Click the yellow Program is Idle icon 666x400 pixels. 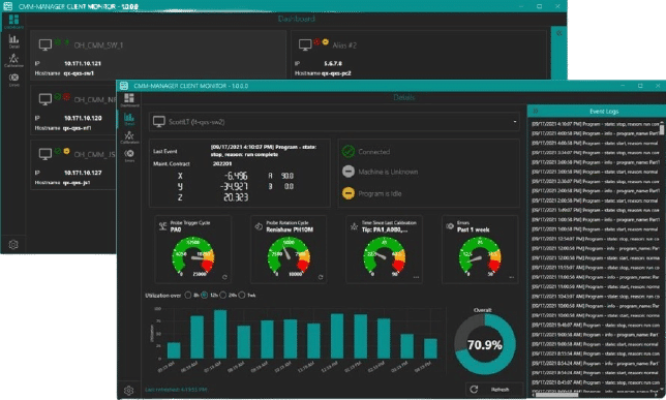click(348, 193)
